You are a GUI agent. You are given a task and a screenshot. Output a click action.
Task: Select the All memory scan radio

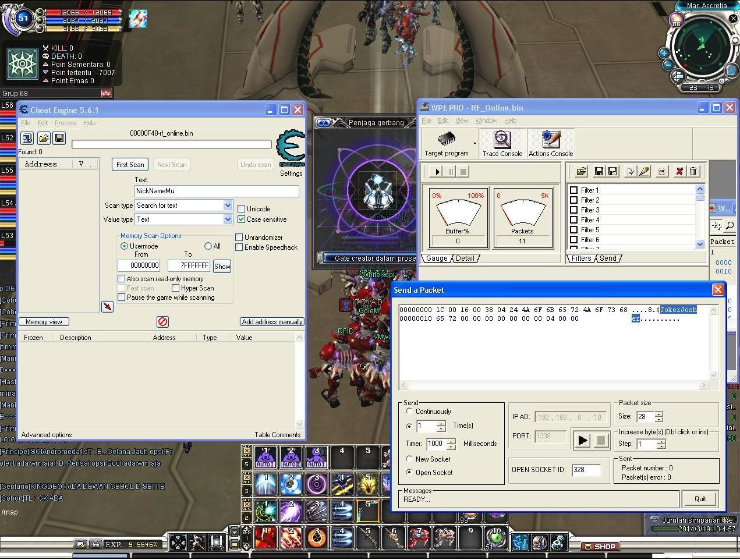coord(208,246)
